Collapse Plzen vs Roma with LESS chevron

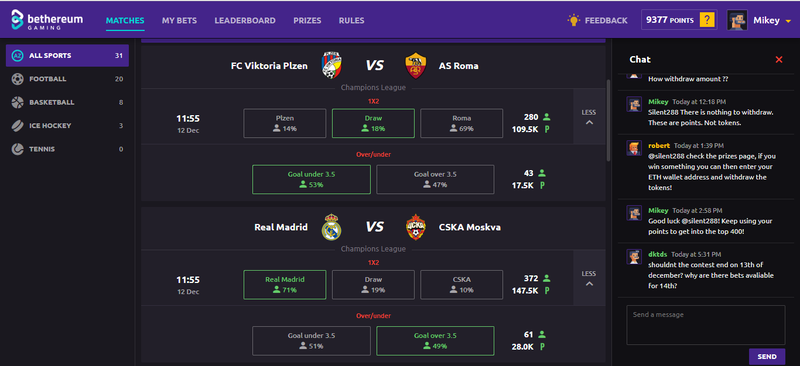[x=589, y=117]
